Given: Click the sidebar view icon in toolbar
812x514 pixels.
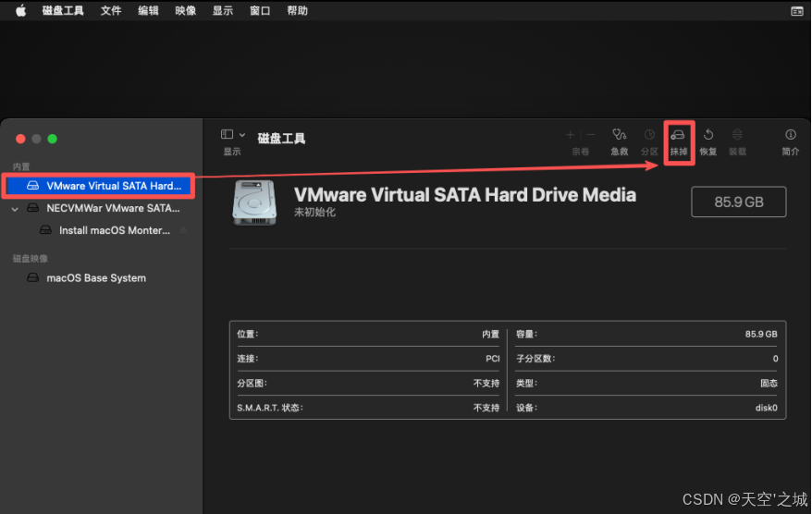Looking at the screenshot, I should coord(227,135).
